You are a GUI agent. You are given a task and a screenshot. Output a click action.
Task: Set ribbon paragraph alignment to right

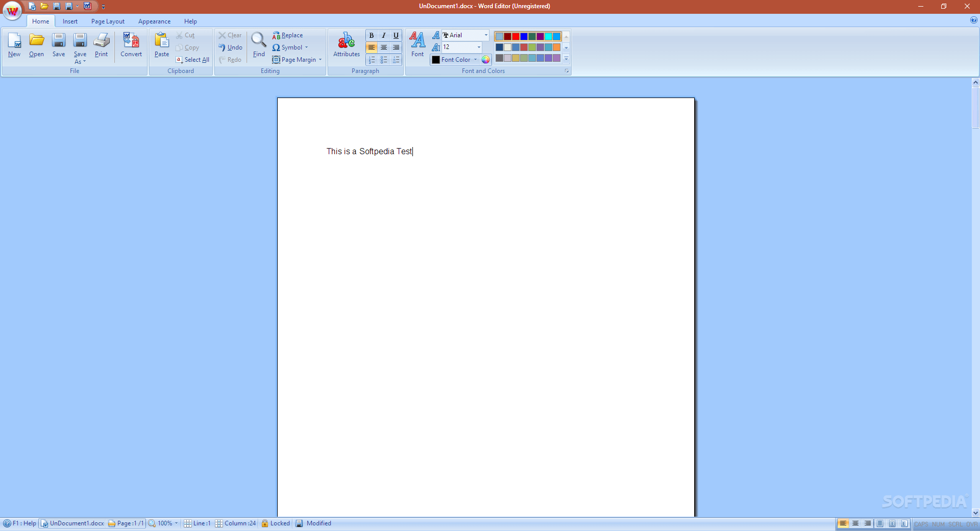point(396,47)
